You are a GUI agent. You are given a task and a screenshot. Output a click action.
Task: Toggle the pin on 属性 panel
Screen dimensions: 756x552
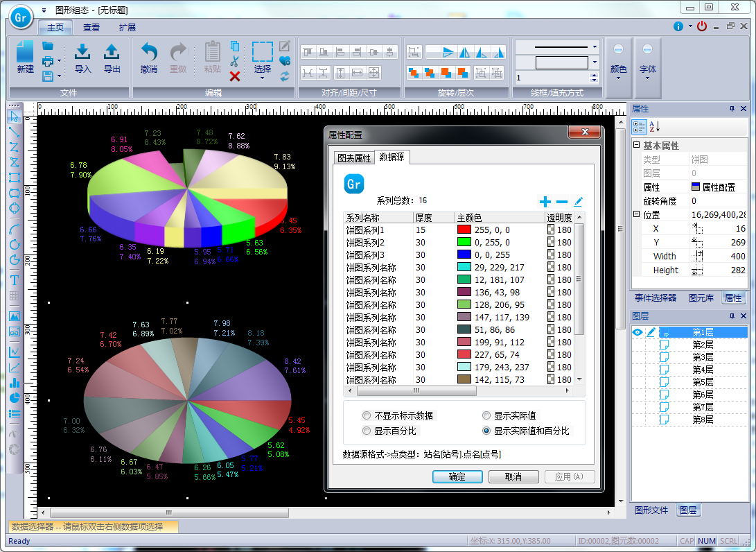(x=732, y=109)
